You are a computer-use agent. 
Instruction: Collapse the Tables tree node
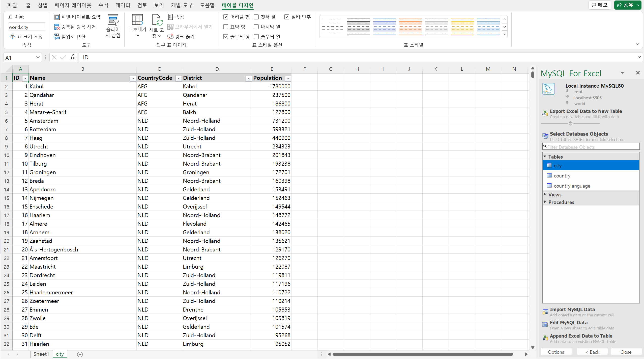[545, 157]
